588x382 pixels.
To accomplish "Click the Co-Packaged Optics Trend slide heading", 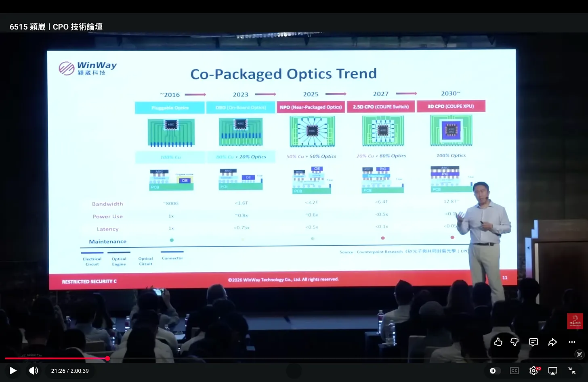I will click(x=283, y=74).
